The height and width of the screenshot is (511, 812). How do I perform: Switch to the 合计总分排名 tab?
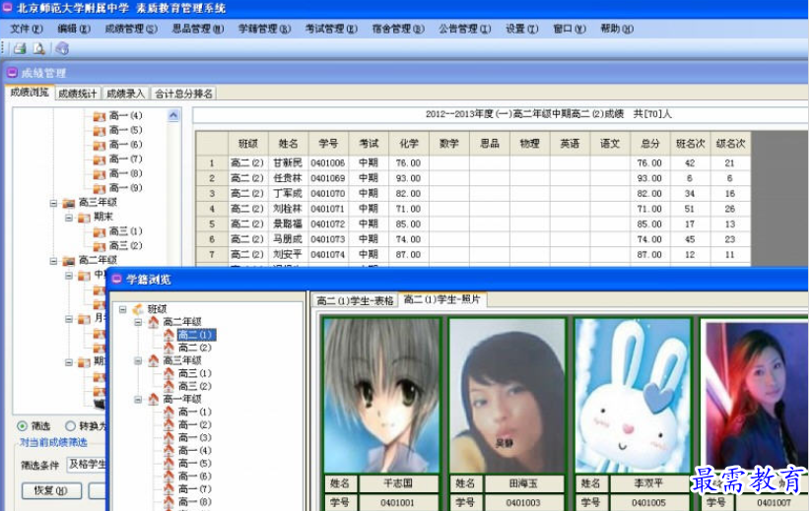184,94
